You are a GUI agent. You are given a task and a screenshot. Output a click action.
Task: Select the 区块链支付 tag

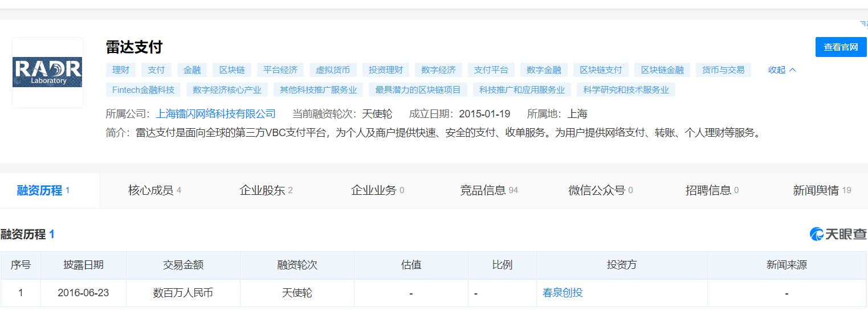601,70
